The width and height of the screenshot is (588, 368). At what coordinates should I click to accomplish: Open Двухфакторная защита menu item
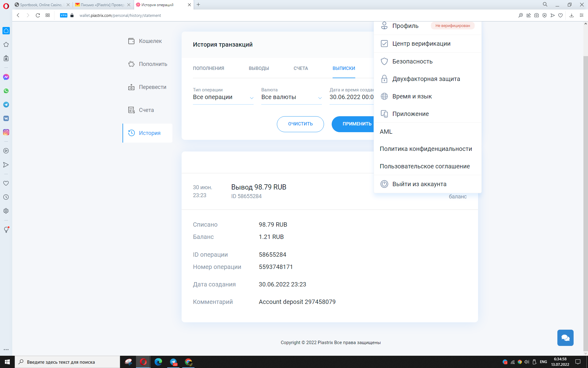point(428,79)
